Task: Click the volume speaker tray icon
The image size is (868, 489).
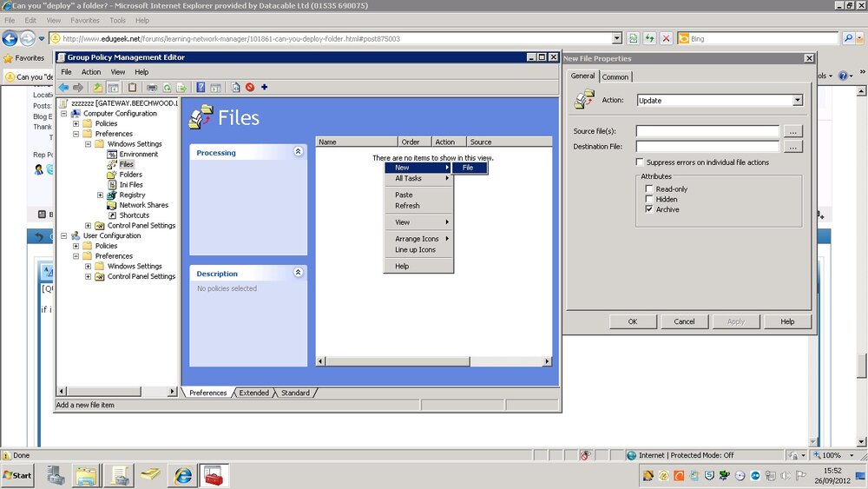Action: (785, 475)
